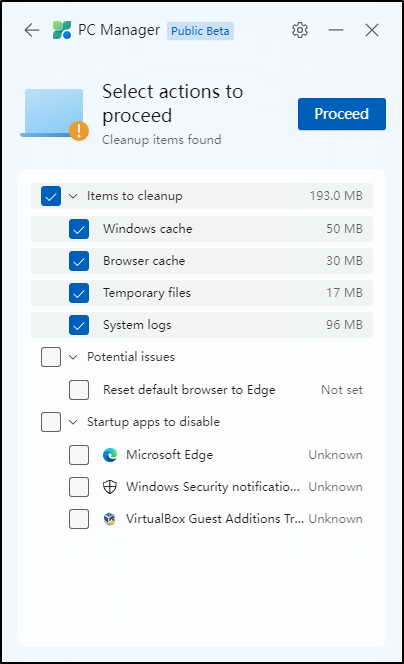Image resolution: width=404 pixels, height=664 pixels.
Task: Check the Microsoft Edge startup checkbox
Action: point(79,455)
